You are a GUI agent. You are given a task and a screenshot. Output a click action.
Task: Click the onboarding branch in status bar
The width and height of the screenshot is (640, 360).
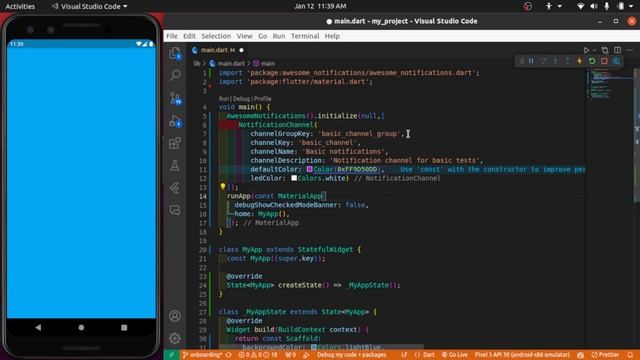(202, 355)
